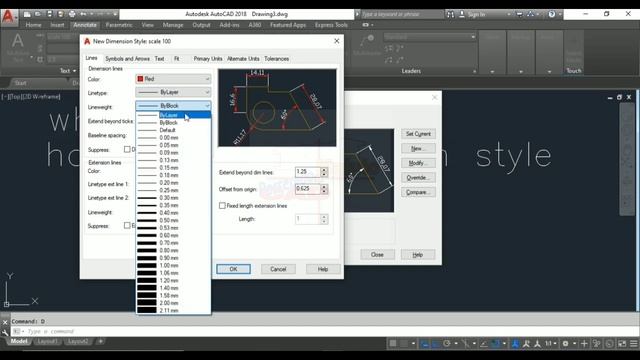Choose 1.00 mm lineweight
This screenshot has height=360, width=640.
[173, 265]
